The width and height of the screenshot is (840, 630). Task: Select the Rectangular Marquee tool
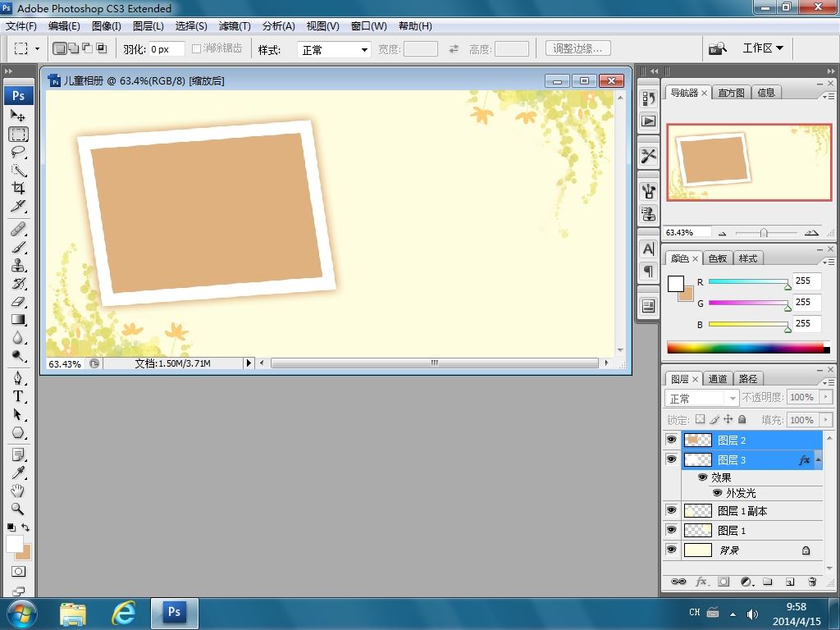coord(18,135)
